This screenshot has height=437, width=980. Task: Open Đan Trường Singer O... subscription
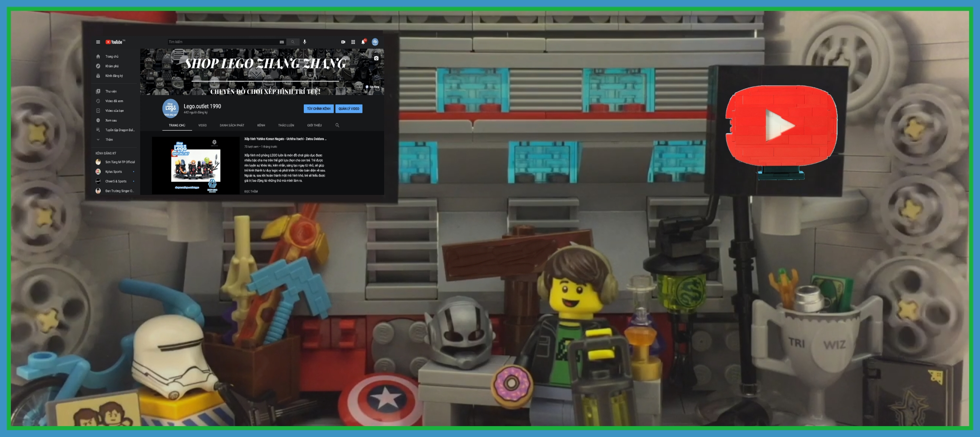(116, 191)
